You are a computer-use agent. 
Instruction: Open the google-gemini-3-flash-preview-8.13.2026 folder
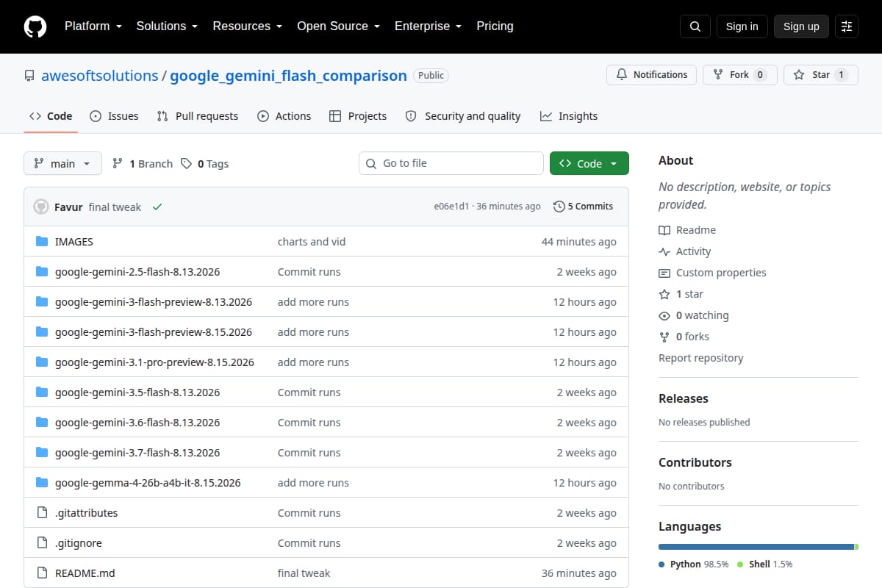pyautogui.click(x=154, y=302)
